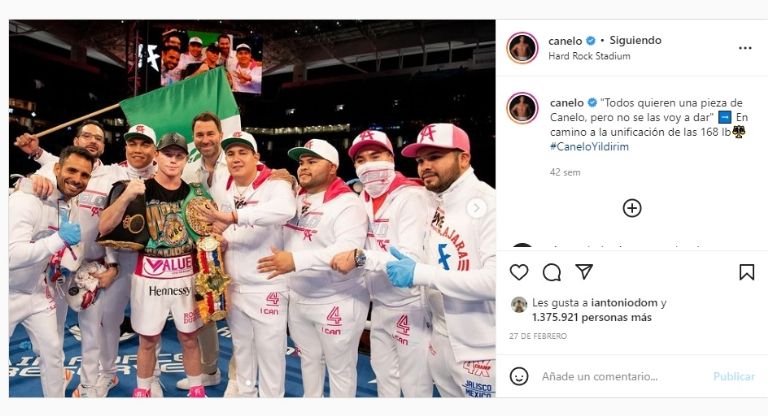Click the Siguiendo following button
The image size is (768, 416).
(x=635, y=40)
